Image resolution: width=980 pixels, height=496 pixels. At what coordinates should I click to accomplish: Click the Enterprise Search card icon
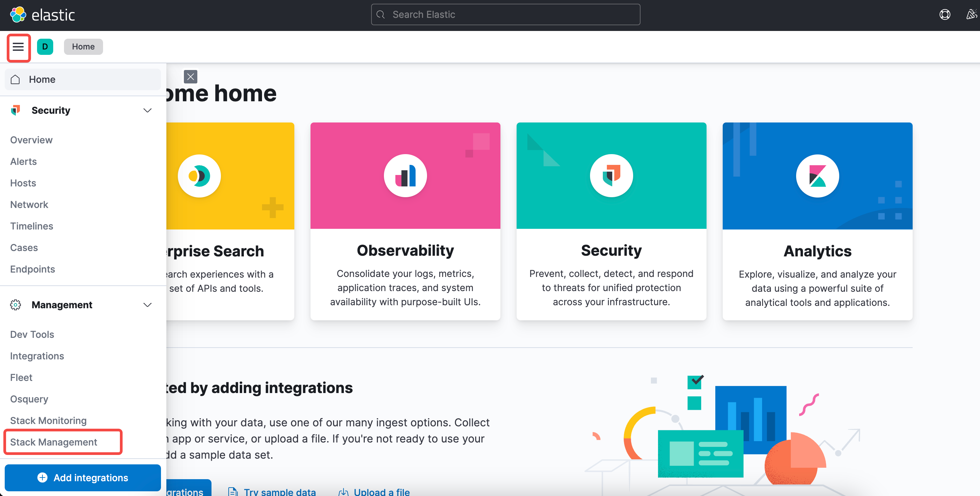click(x=199, y=176)
